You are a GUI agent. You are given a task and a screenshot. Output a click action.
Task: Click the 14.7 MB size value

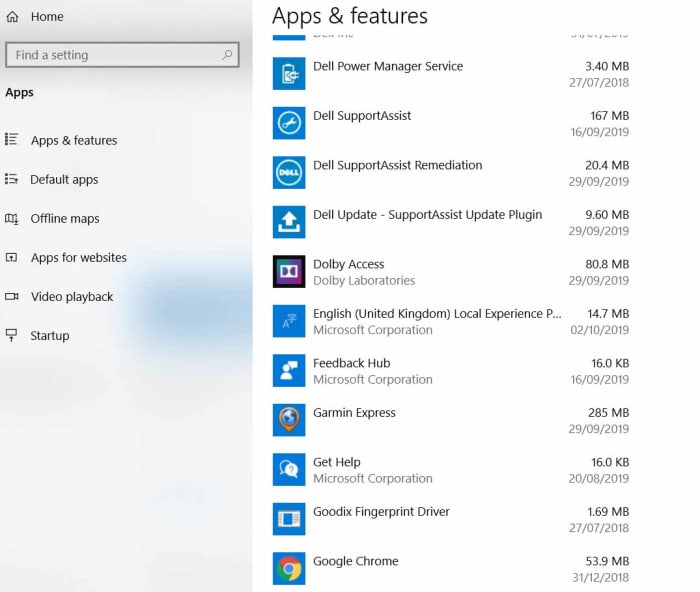click(608, 314)
